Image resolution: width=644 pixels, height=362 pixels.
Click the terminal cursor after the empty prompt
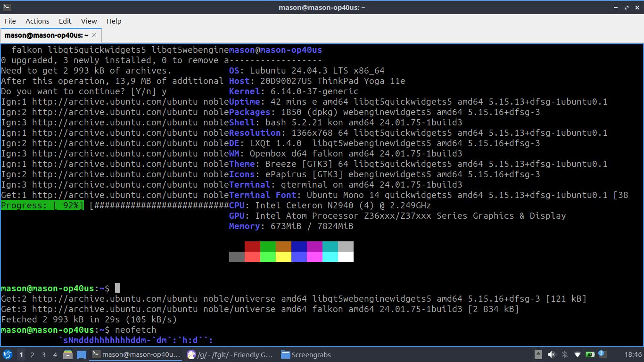point(118,288)
